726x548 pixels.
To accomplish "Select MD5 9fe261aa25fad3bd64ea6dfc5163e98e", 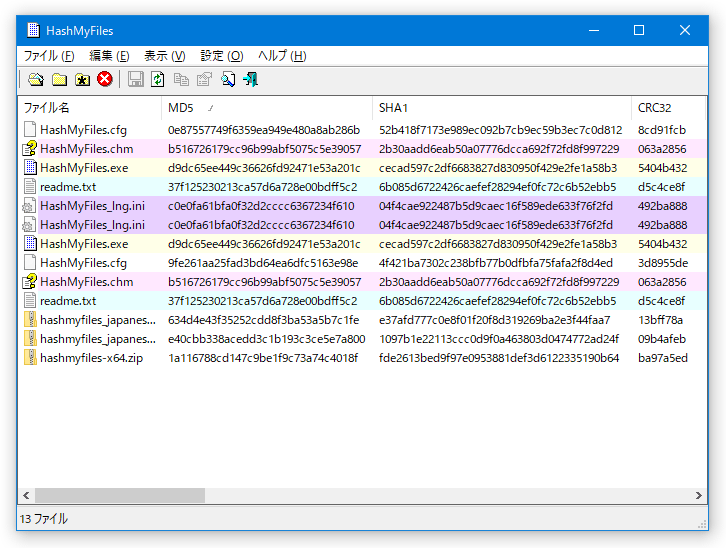I will (263, 263).
